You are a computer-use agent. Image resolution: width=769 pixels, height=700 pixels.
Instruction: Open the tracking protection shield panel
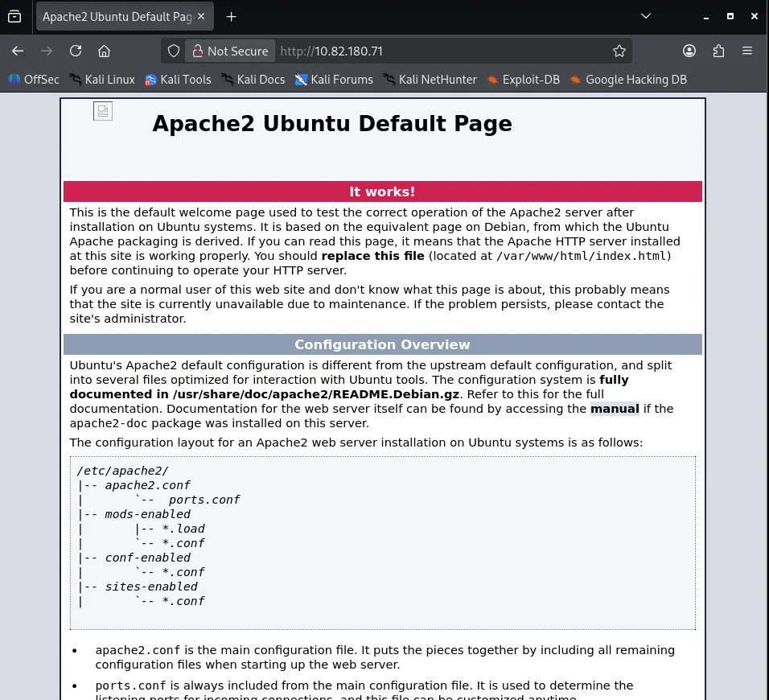tap(173, 51)
